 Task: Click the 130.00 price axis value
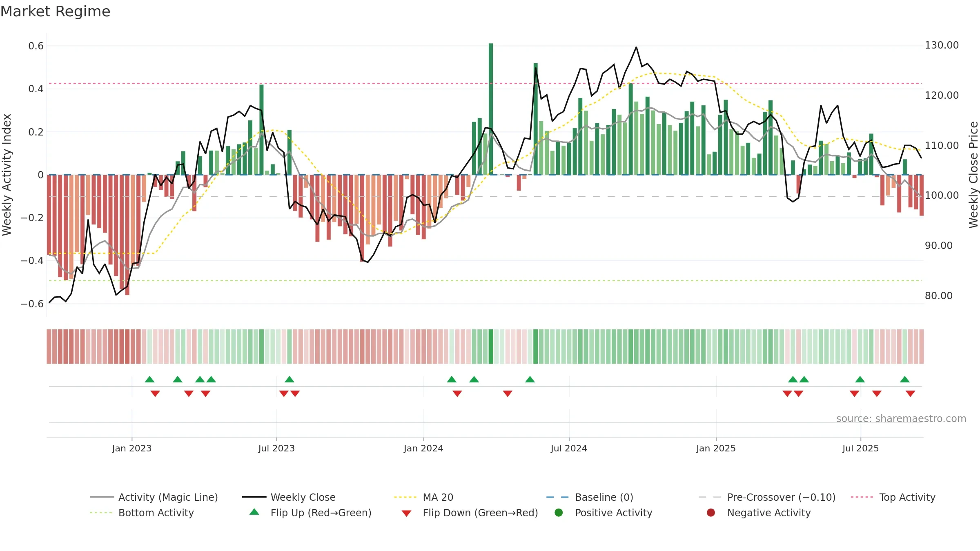click(x=942, y=45)
